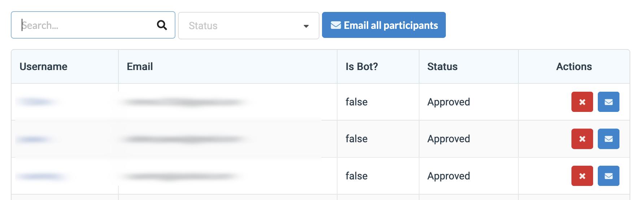Viewport: 644px width, 200px height.
Task: Remove the first row participant
Action: [x=582, y=102]
